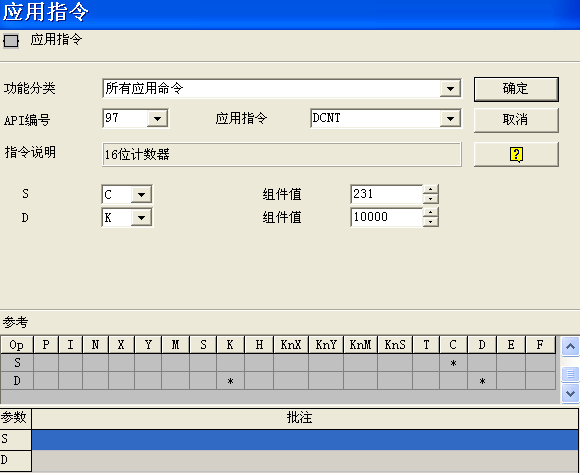Click the middle list icon in reference scrollbar
The width and height of the screenshot is (580, 473).
pyautogui.click(x=570, y=374)
